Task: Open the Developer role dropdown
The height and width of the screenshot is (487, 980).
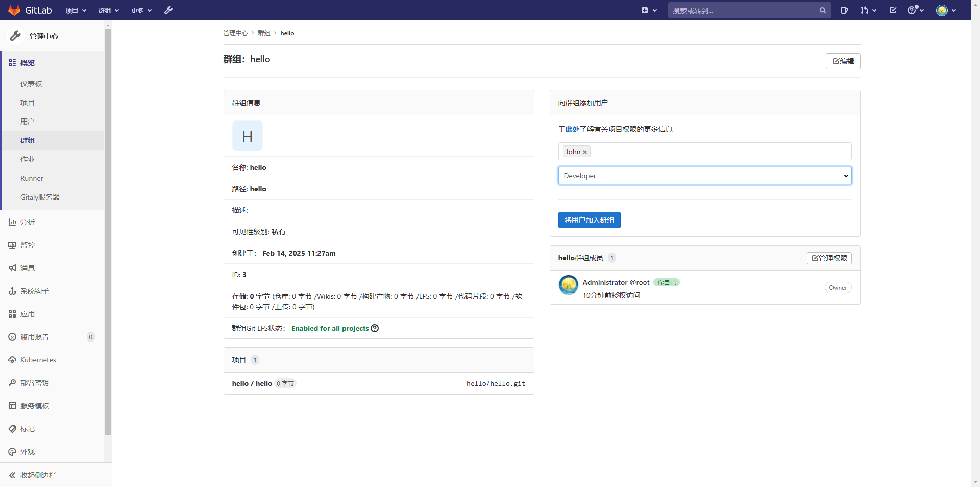Action: [x=704, y=176]
